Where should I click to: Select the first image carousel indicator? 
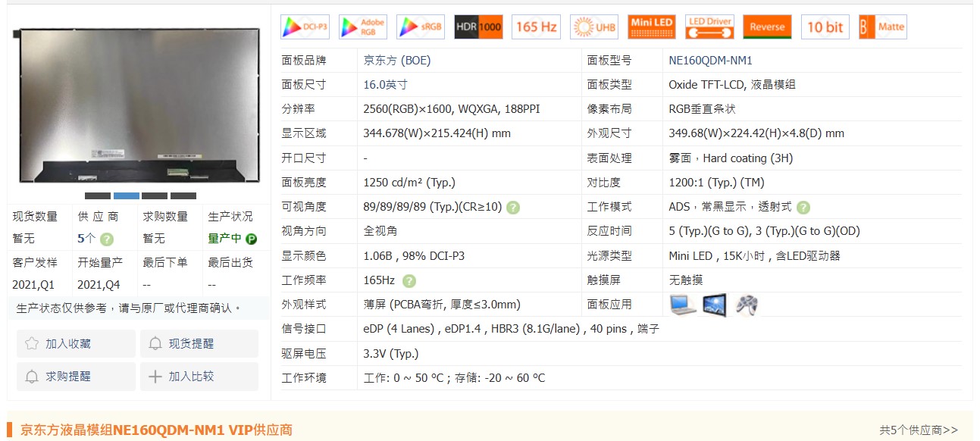97,196
